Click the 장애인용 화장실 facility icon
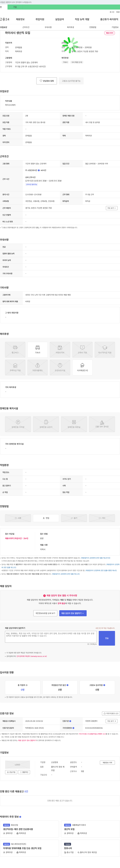Viewport: 120px width, 868px height. (x=74, y=424)
